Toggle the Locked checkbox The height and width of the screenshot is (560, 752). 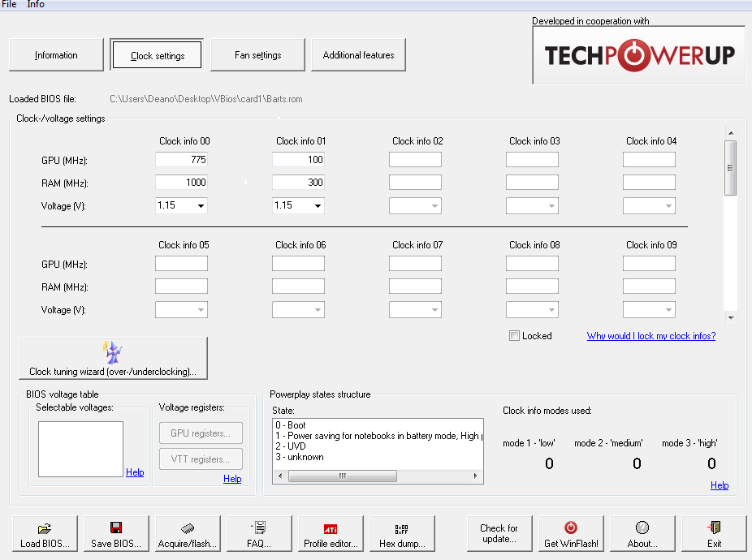click(514, 336)
